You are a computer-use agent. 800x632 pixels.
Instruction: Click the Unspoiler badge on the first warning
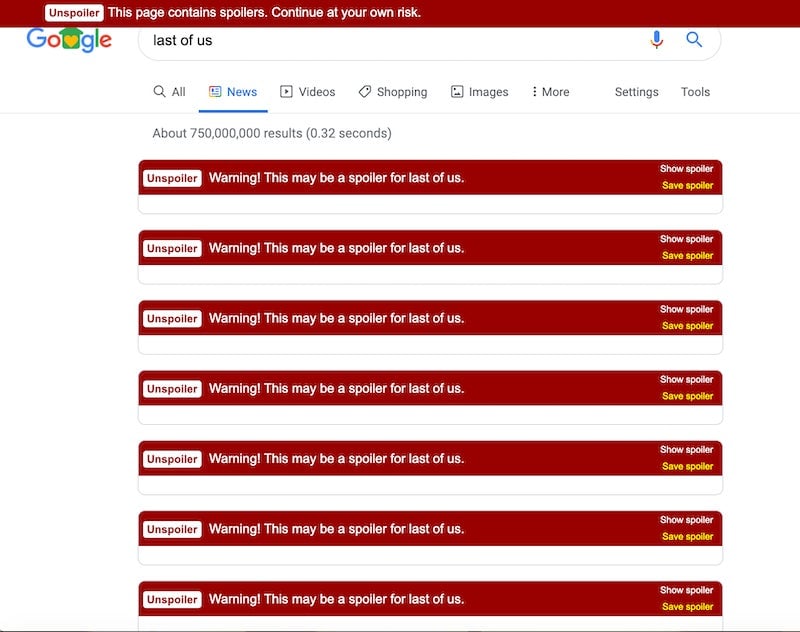172,177
